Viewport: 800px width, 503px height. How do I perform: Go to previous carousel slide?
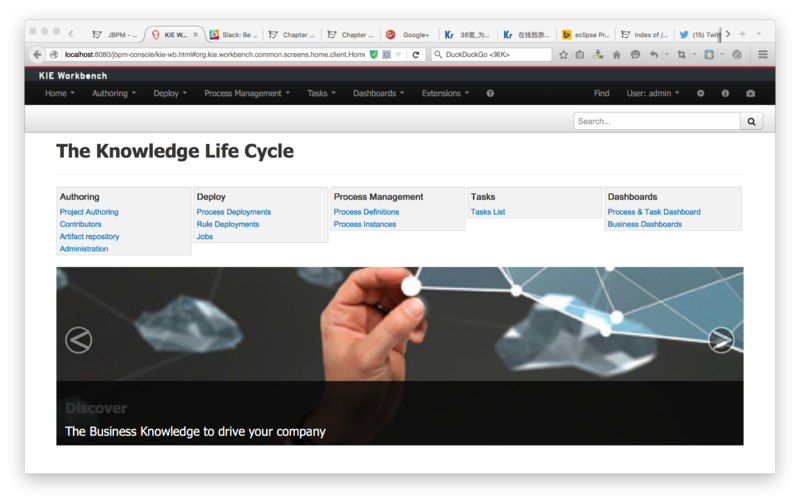[x=78, y=340]
